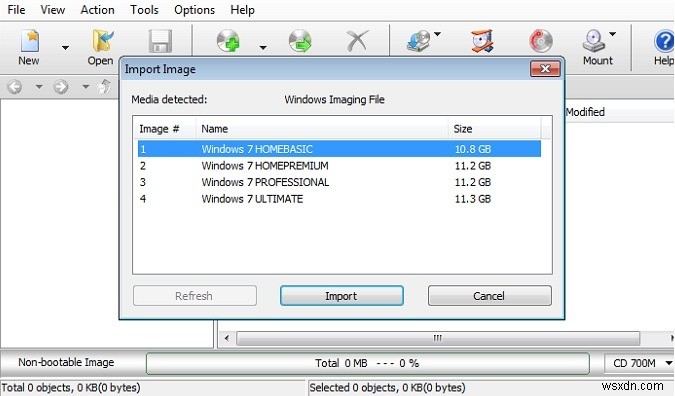Open the Back history dropdown arrow

39,87
